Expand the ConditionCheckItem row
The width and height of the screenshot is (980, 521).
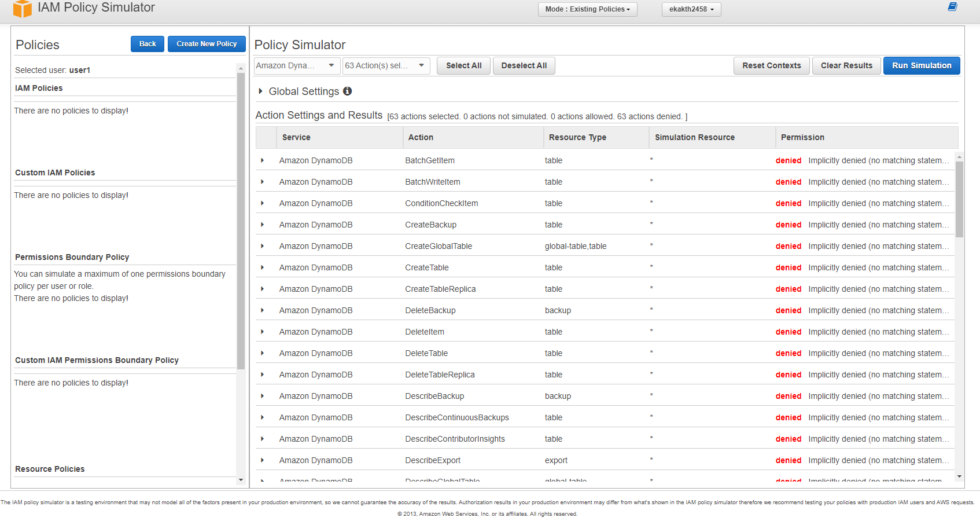pos(262,203)
